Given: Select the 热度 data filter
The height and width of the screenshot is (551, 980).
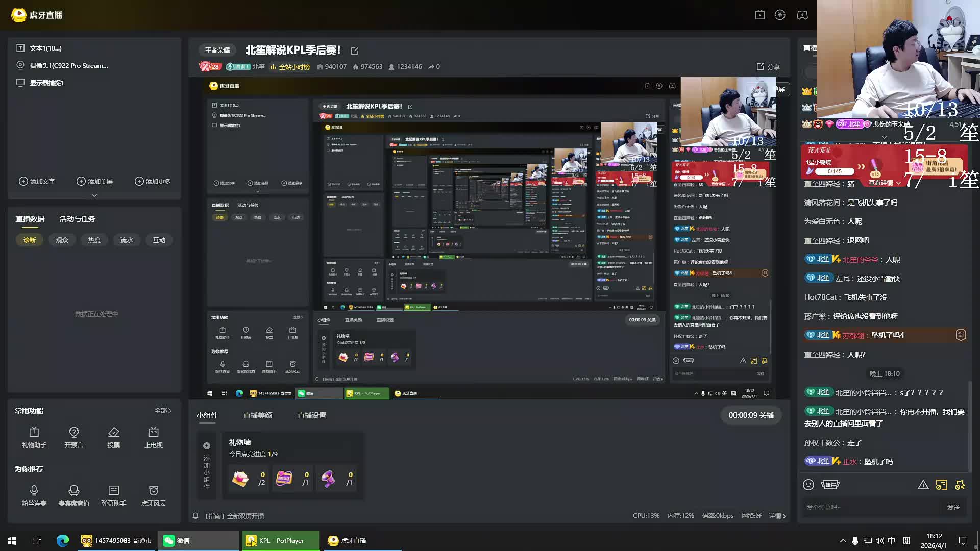Looking at the screenshot, I should (94, 240).
